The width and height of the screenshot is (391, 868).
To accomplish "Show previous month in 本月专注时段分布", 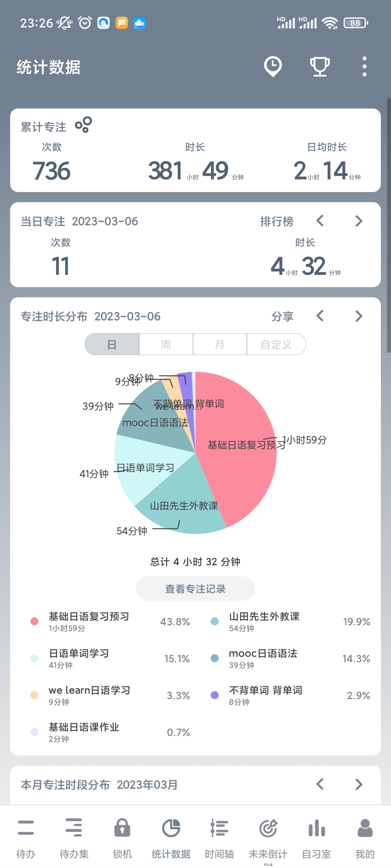I will [320, 784].
